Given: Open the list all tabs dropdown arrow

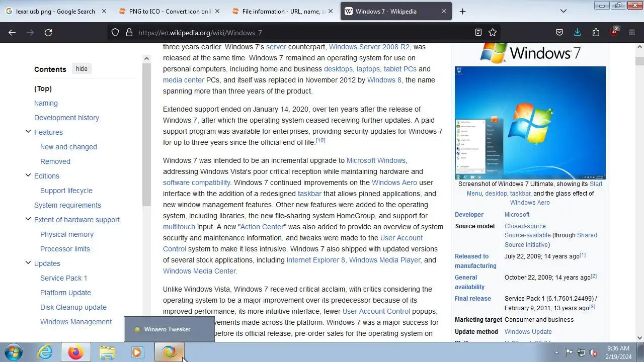Looking at the screenshot, I should 563,11.
